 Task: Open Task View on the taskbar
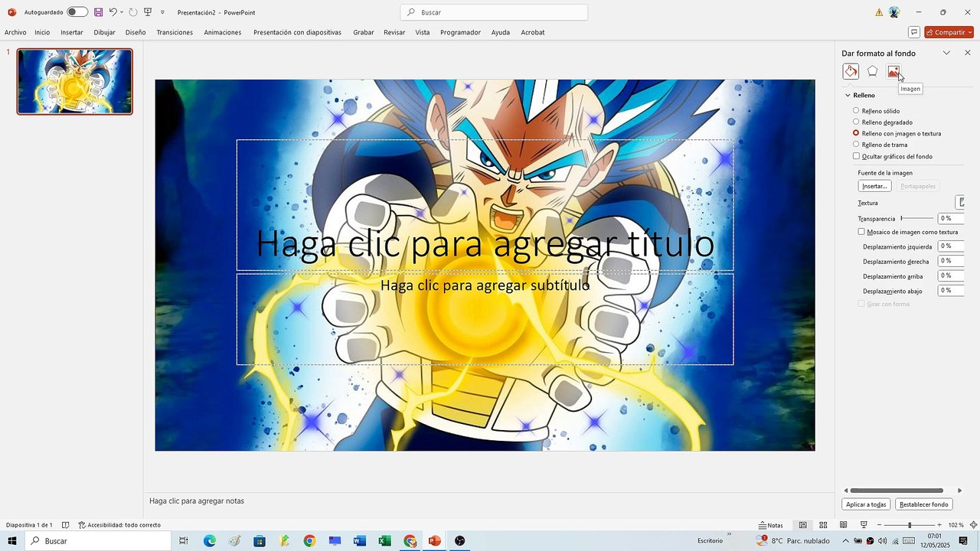pyautogui.click(x=184, y=541)
